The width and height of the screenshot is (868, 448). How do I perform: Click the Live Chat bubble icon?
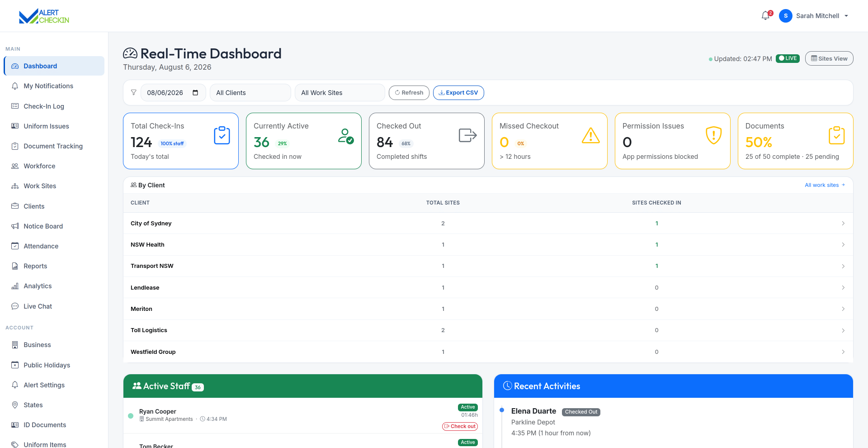[15, 306]
